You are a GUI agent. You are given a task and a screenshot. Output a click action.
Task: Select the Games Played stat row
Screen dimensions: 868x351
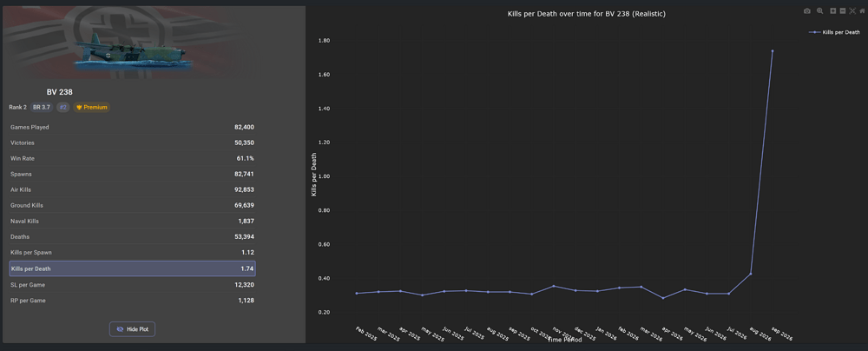tap(132, 127)
